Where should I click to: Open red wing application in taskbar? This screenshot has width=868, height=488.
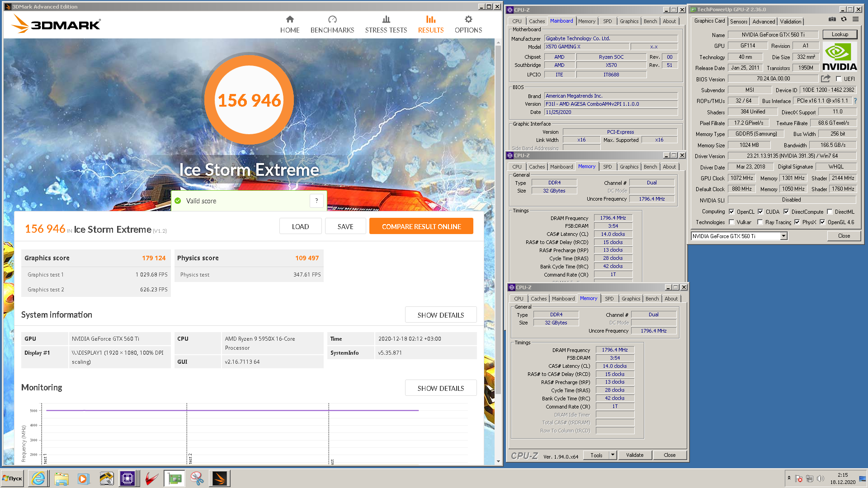(x=151, y=479)
